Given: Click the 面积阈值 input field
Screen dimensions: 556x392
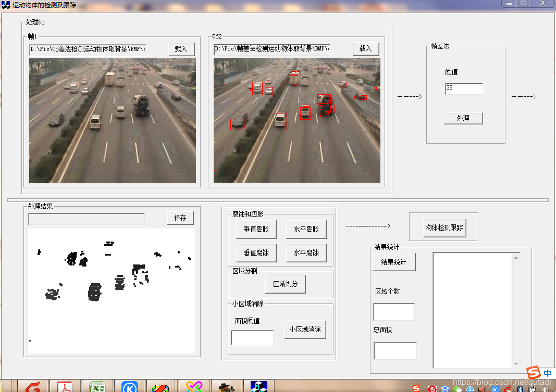Looking at the screenshot, I should click(252, 337).
